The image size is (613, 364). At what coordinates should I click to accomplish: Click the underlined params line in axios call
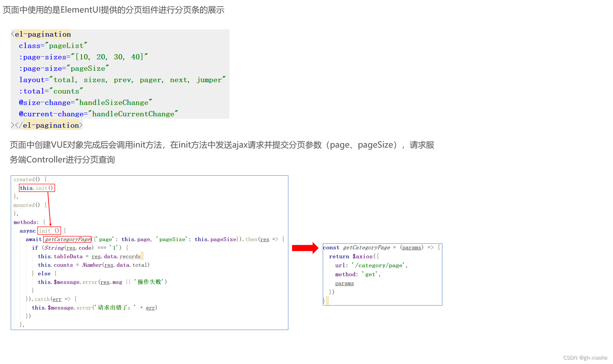point(345,283)
